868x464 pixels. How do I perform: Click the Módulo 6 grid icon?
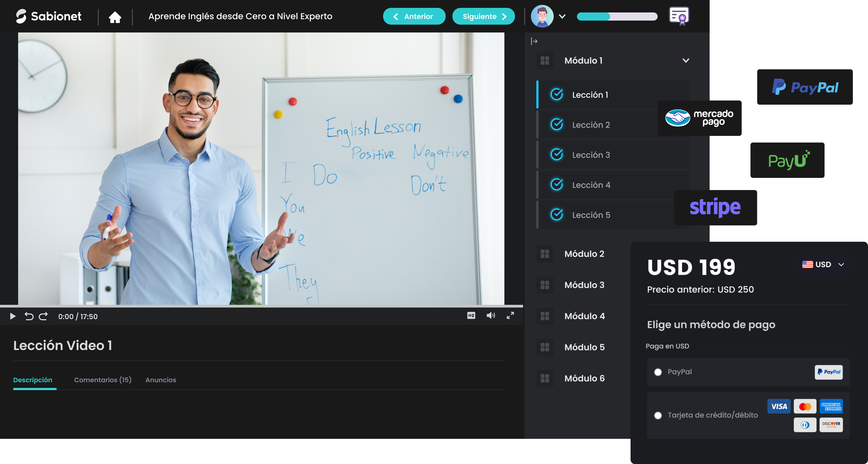tap(544, 378)
